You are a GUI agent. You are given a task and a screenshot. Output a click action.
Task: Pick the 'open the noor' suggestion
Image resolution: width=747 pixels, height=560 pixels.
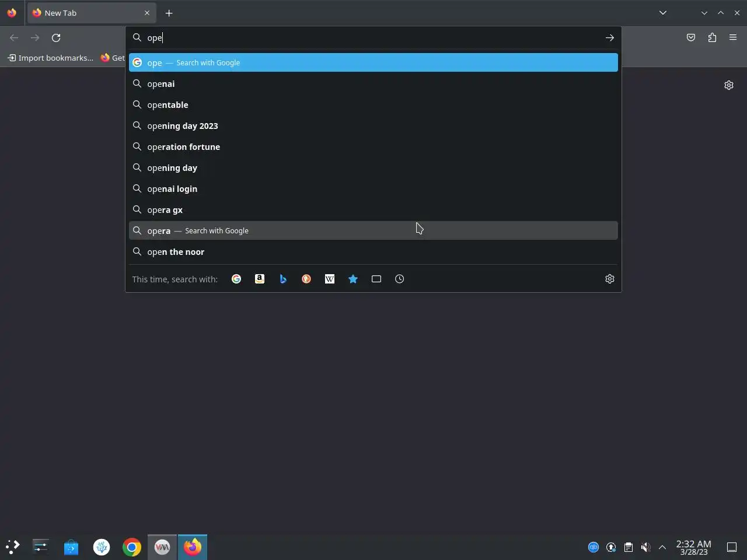tap(373, 251)
